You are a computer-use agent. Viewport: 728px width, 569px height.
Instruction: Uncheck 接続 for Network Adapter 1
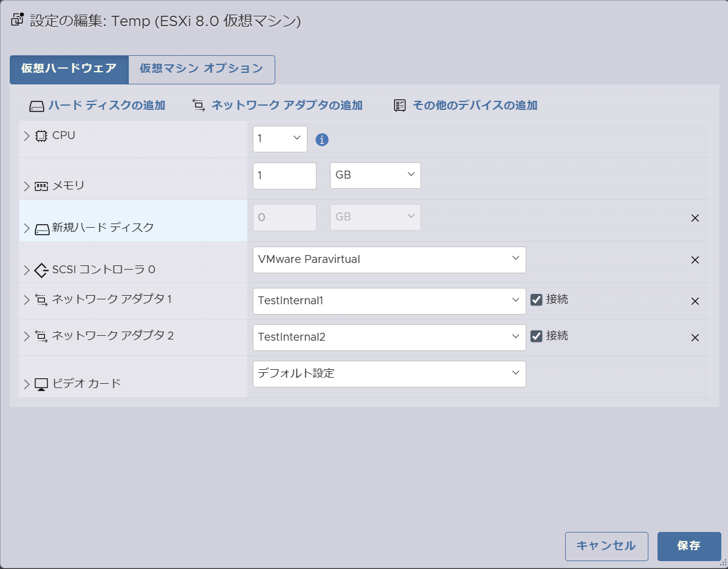pos(536,300)
